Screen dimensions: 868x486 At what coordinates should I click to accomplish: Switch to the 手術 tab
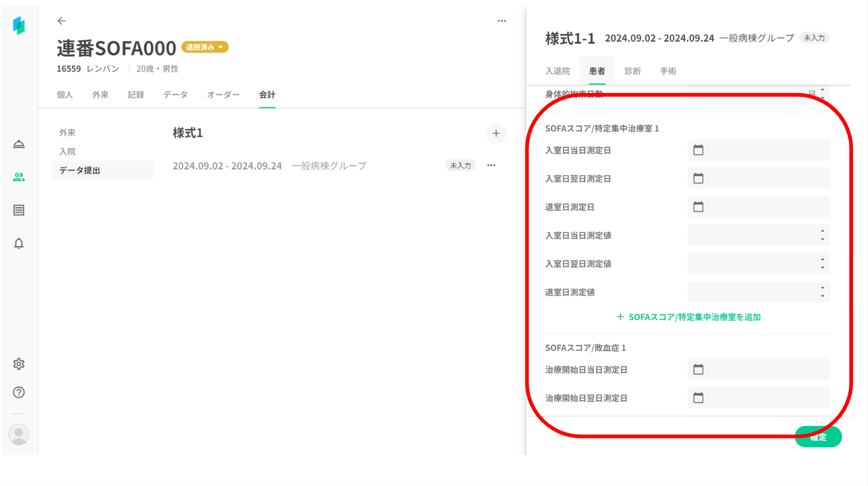pos(668,71)
